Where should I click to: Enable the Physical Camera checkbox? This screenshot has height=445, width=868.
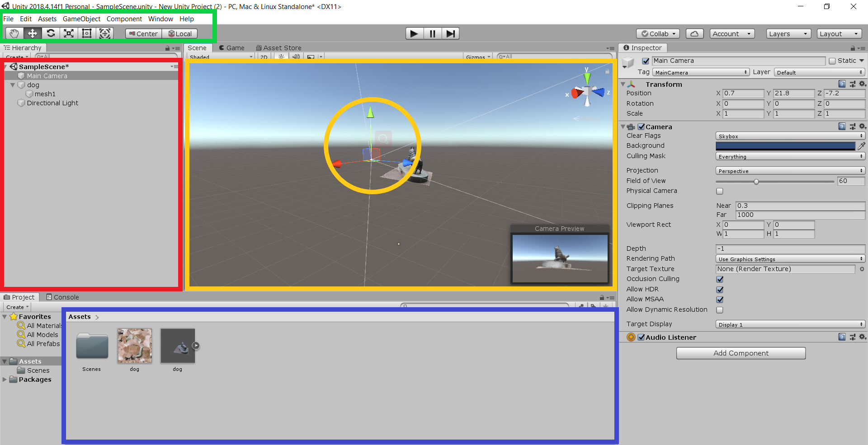click(x=720, y=191)
